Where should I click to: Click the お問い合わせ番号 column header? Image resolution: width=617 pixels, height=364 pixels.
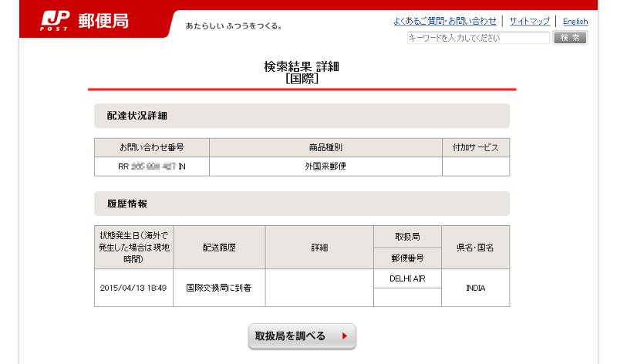pos(151,147)
